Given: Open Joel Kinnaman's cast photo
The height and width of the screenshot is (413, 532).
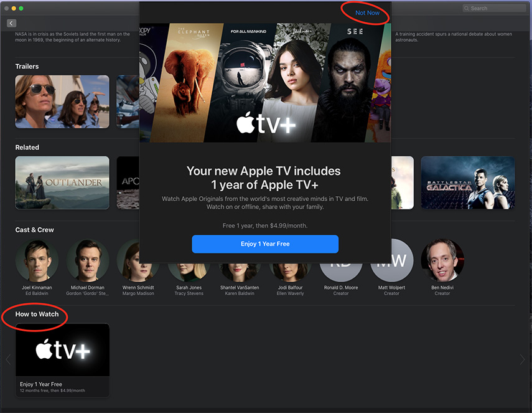Looking at the screenshot, I should [x=37, y=260].
